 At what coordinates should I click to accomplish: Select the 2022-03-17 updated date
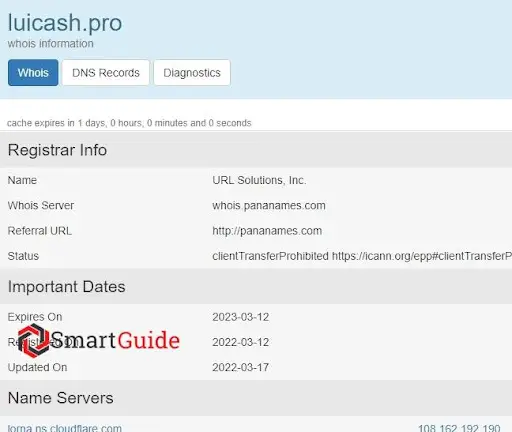pos(241,367)
